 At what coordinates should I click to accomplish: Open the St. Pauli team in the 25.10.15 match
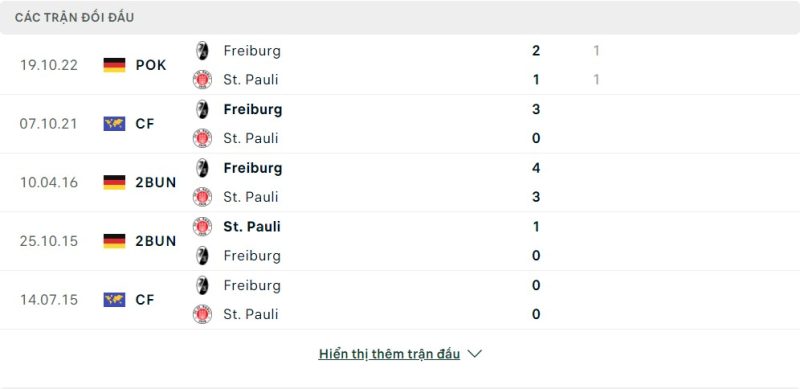252,227
